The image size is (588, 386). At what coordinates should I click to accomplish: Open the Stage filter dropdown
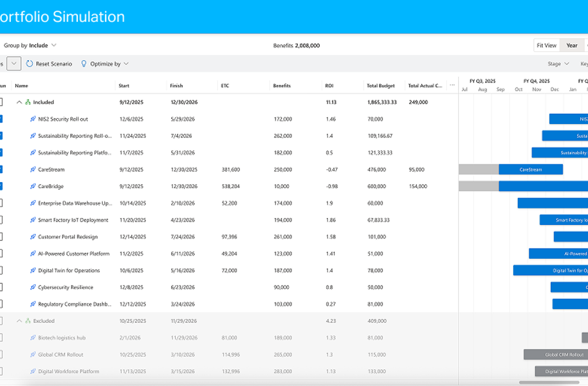coord(557,64)
